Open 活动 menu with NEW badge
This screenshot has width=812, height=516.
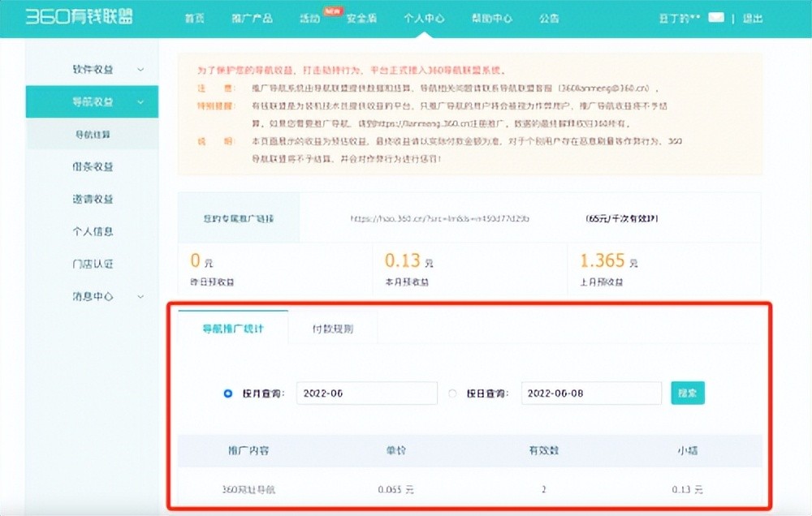[309, 18]
